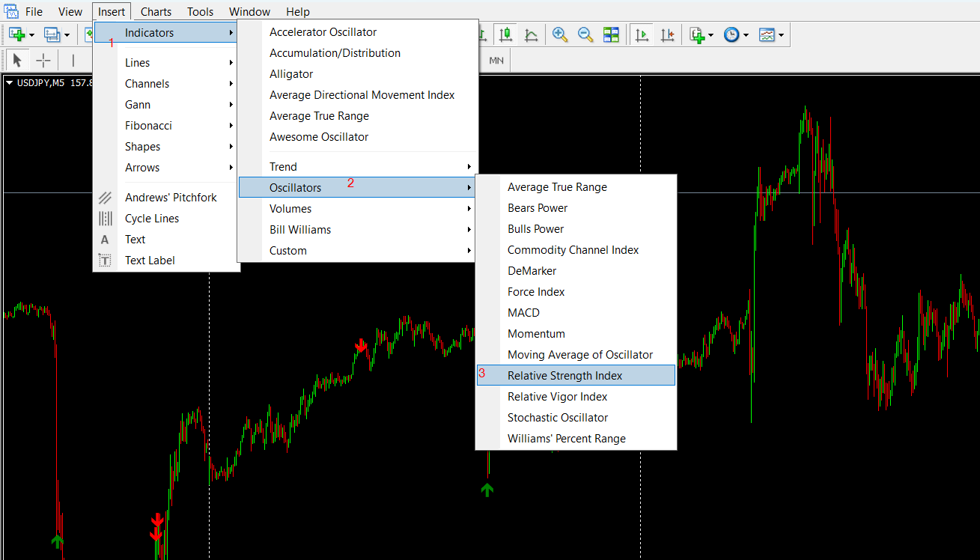Expand the Arrows submenu
The image size is (980, 560).
(x=166, y=168)
